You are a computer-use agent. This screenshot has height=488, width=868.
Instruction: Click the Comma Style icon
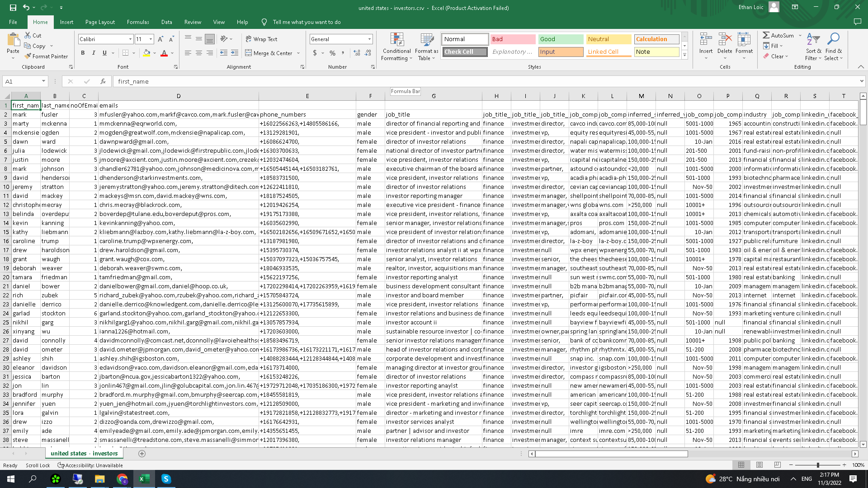[343, 53]
